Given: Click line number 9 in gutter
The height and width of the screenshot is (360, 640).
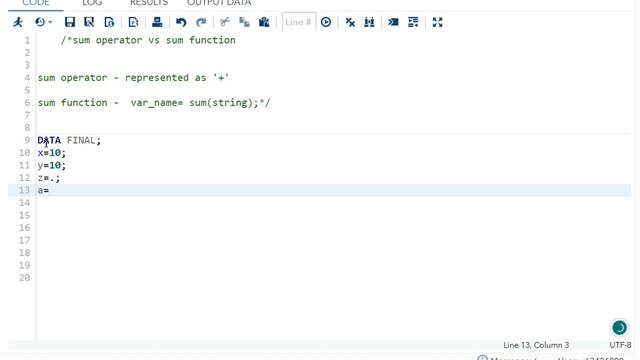Looking at the screenshot, I should pyautogui.click(x=27, y=140).
